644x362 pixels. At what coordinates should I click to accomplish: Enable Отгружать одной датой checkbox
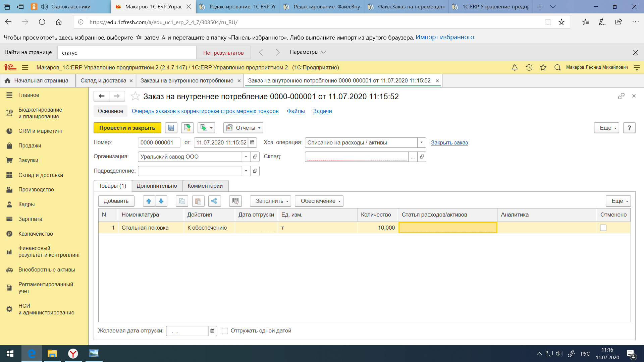225,331
